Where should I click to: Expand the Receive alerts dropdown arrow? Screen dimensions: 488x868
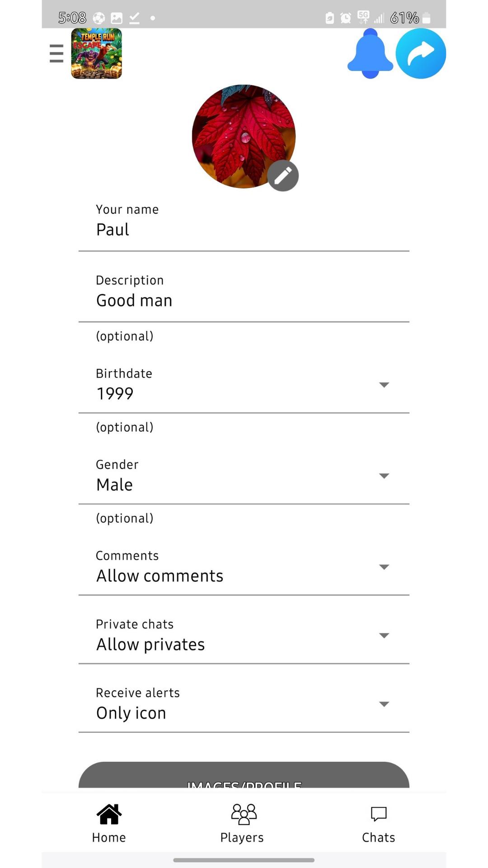(384, 704)
